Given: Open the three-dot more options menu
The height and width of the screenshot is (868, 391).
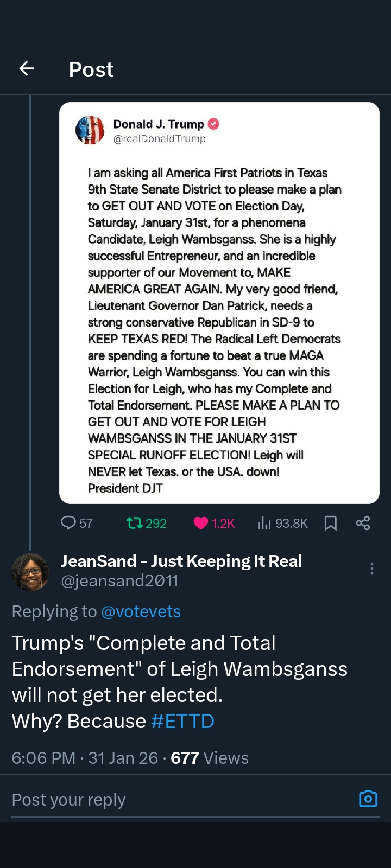Looking at the screenshot, I should pyautogui.click(x=371, y=569).
